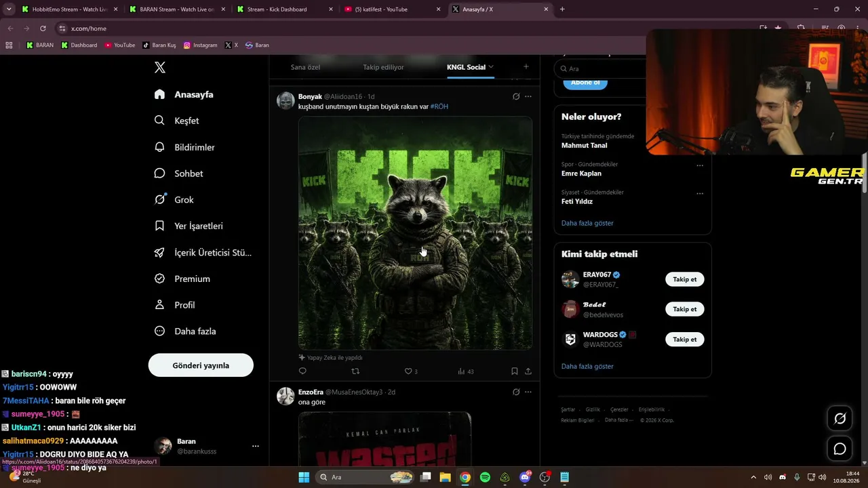Click Daha fazla göster under follow suggestions
Viewport: 868px width, 488px height.
tap(587, 366)
